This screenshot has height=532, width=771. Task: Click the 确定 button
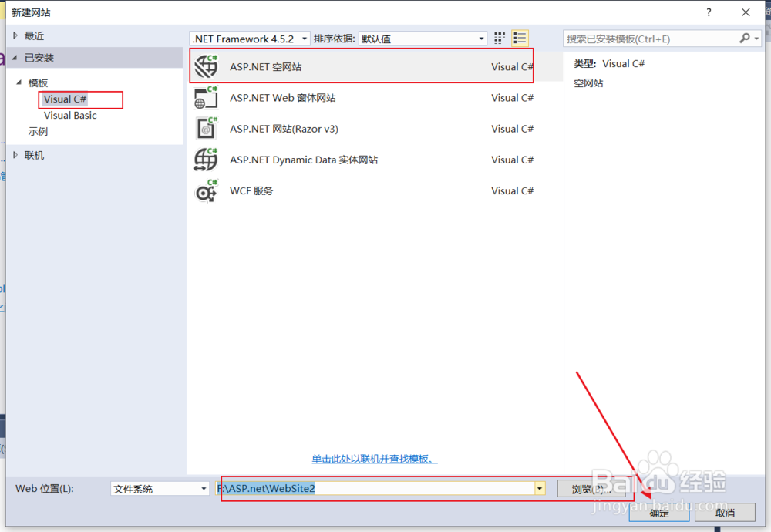click(x=659, y=513)
